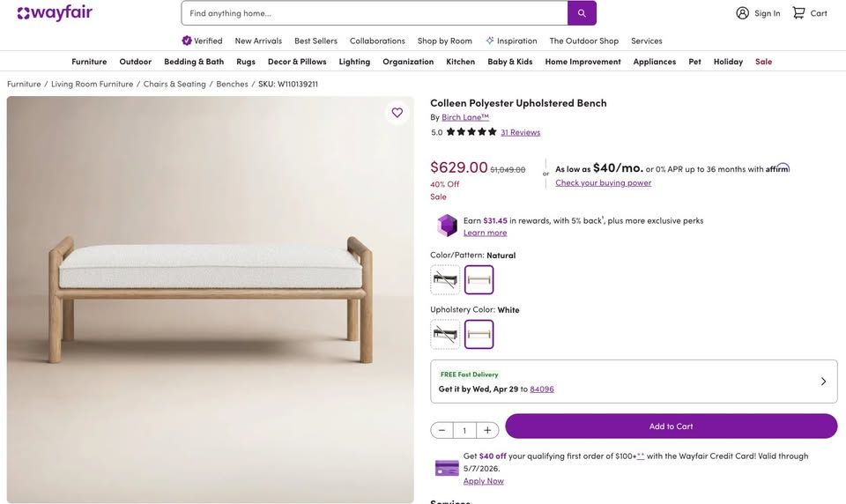Open the shopping Cart icon
Viewport: 846px width, 504px height.
pos(799,13)
